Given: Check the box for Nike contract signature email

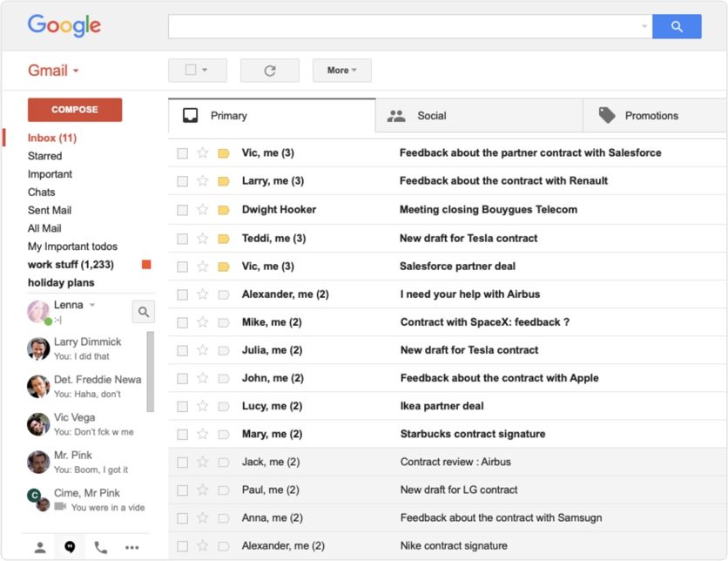Looking at the screenshot, I should click(183, 546).
